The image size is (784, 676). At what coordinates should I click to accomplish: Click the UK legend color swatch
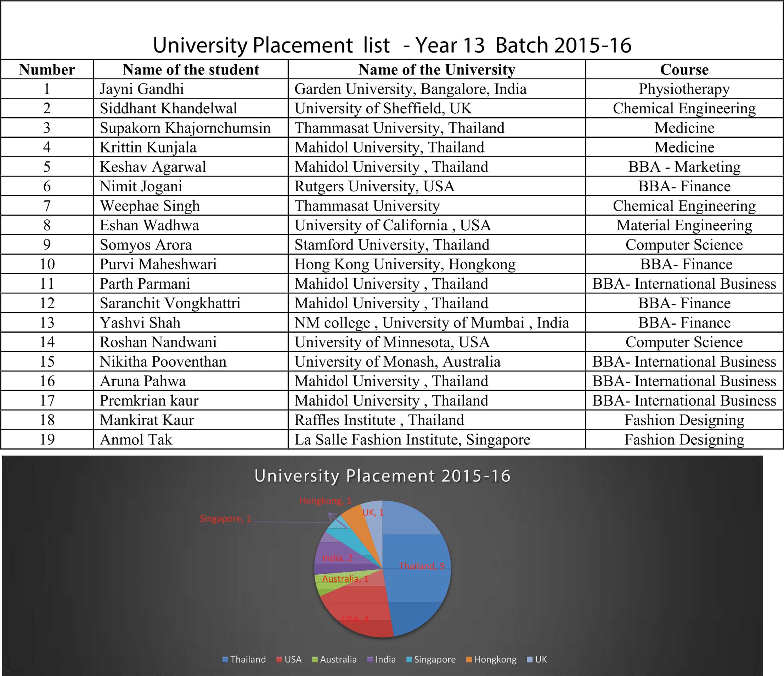(x=530, y=660)
